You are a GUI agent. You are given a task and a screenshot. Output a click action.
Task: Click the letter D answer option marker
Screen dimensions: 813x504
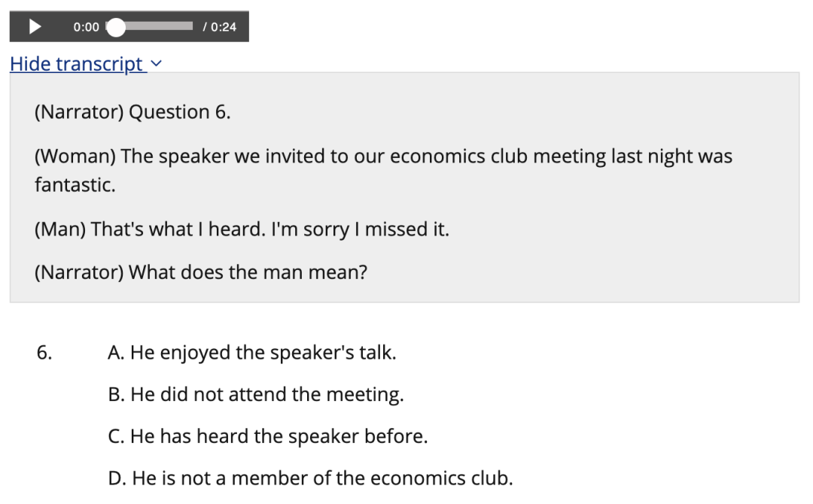117,478
